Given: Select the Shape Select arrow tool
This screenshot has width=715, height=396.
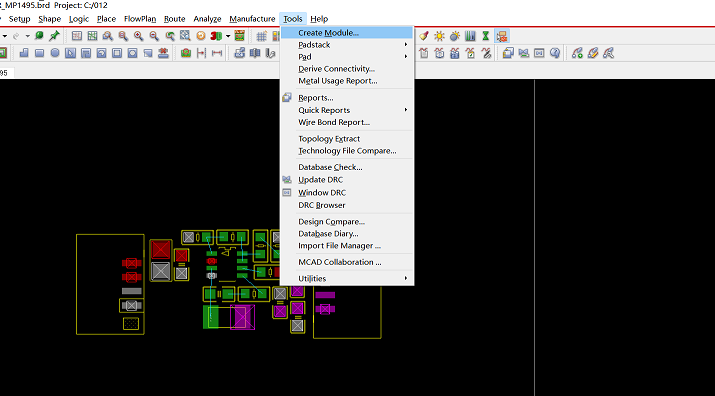Looking at the screenshot, I should click(70, 53).
